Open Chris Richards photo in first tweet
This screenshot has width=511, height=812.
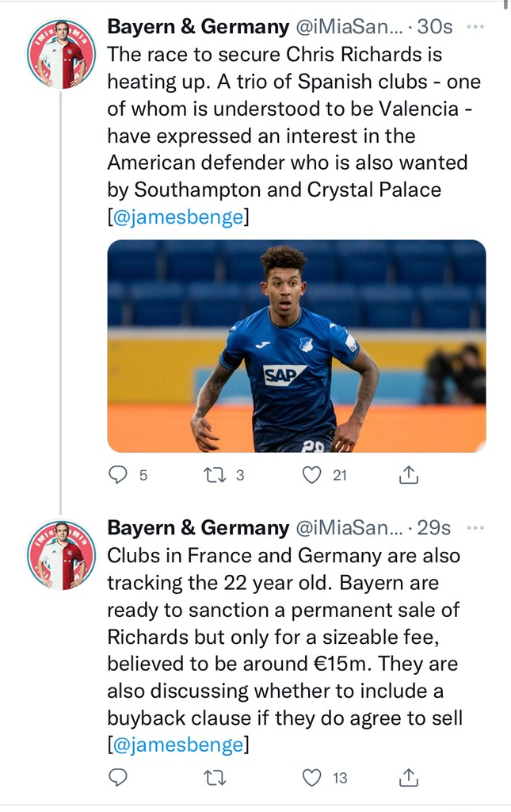coord(296,346)
